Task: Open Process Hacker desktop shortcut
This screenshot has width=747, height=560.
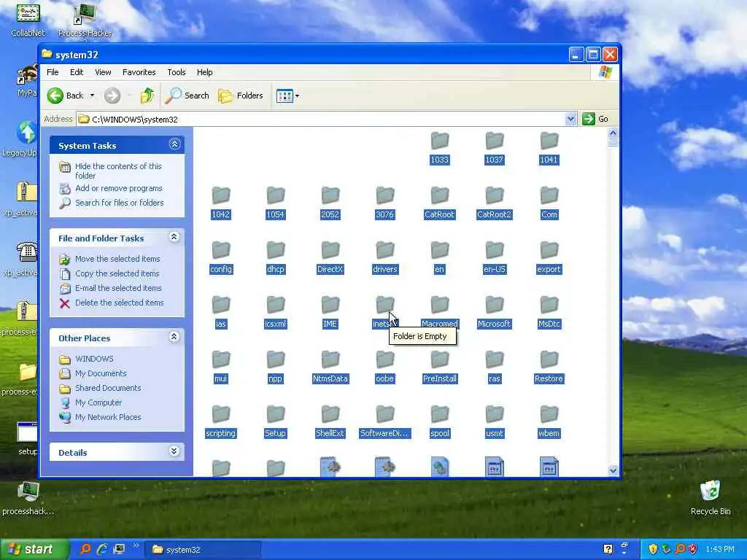Action: point(85,21)
